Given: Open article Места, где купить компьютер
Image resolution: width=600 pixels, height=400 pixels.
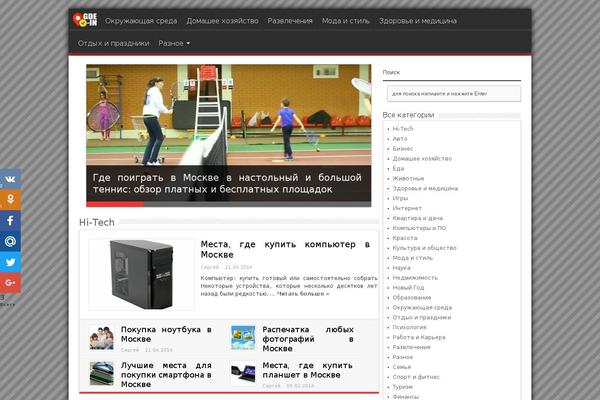Looking at the screenshot, I should (285, 249).
